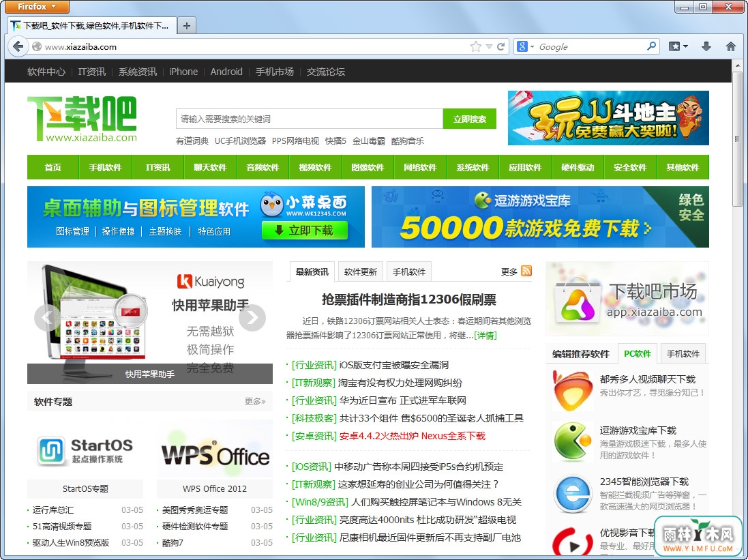
Task: Open 安全软件 category in green navigation
Action: coord(630,167)
